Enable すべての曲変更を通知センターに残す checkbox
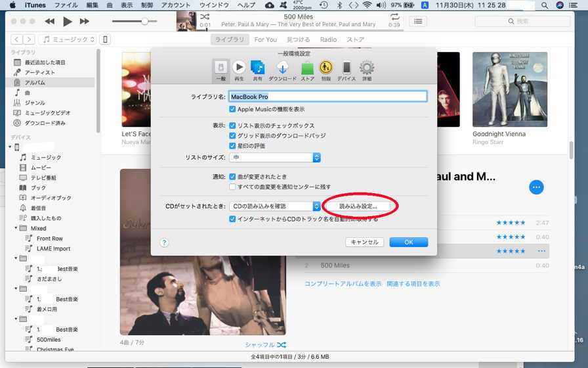Screen dimensions: 588x368 pos(232,187)
